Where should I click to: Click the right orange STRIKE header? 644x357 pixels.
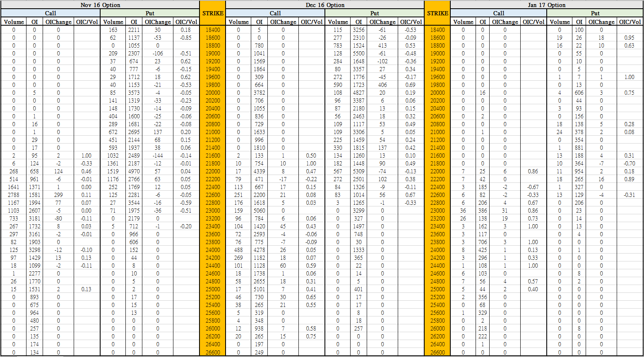click(437, 13)
